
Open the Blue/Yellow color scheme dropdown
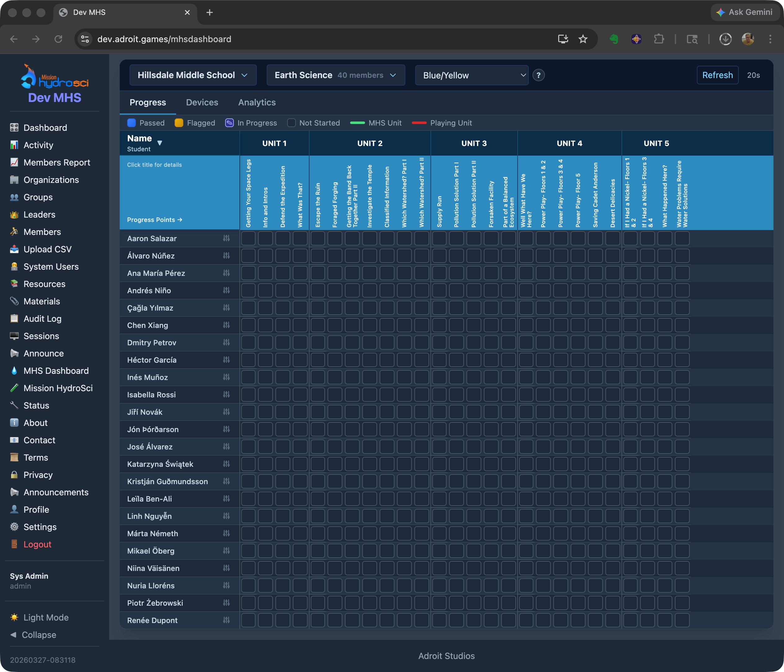[471, 75]
